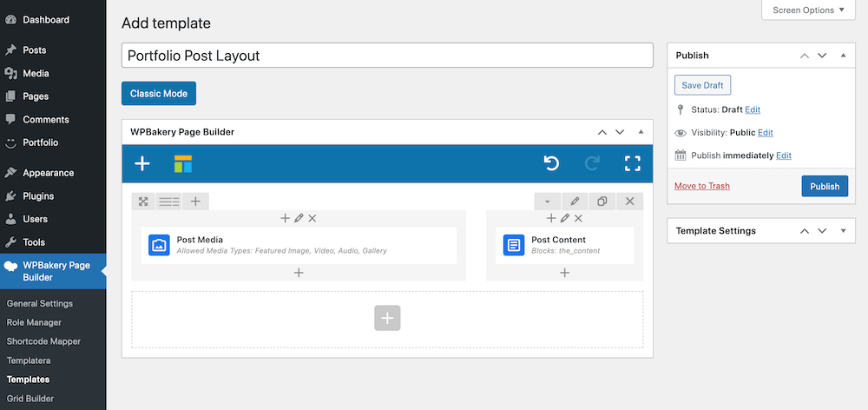The image size is (868, 410).
Task: Select the Post Content element icon
Action: (x=514, y=245)
